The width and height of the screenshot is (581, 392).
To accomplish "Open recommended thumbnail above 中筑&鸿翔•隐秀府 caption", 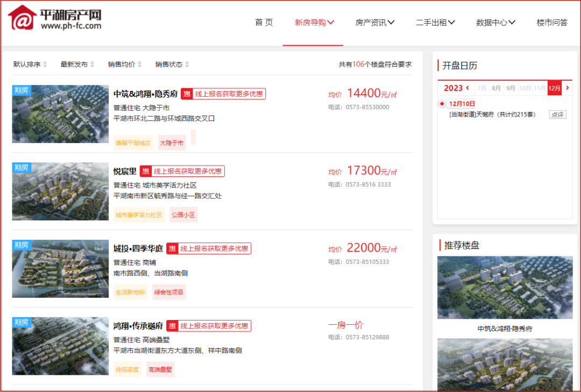I will tap(505, 288).
